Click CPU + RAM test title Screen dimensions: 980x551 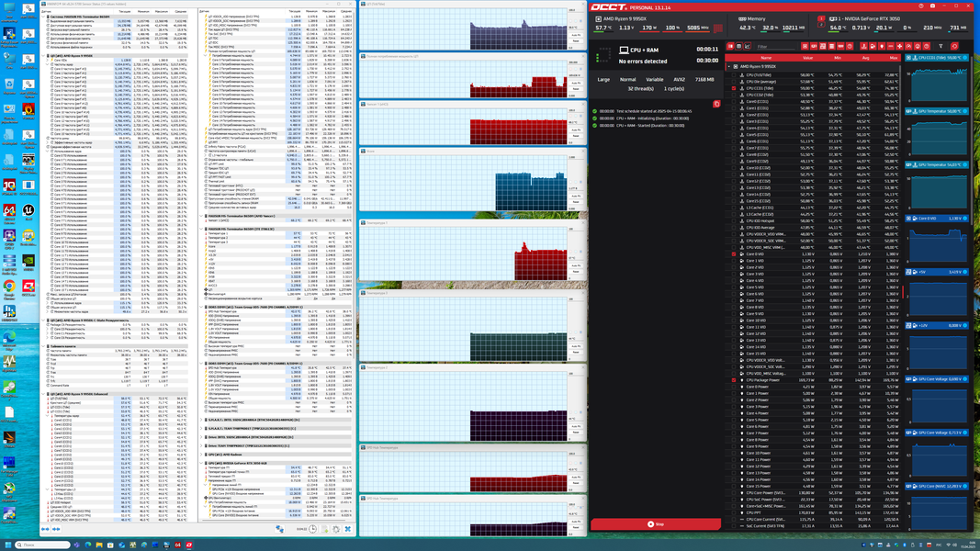(644, 50)
